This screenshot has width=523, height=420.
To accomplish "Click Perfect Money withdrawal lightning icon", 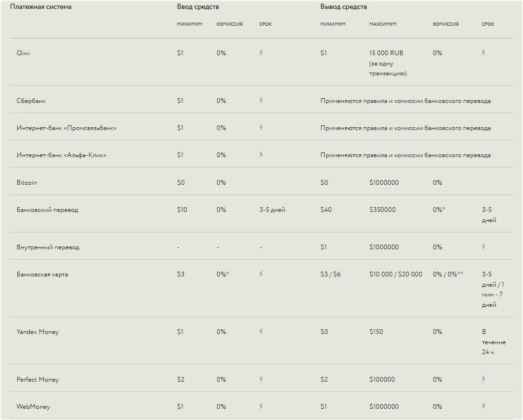I will pyautogui.click(x=483, y=379).
